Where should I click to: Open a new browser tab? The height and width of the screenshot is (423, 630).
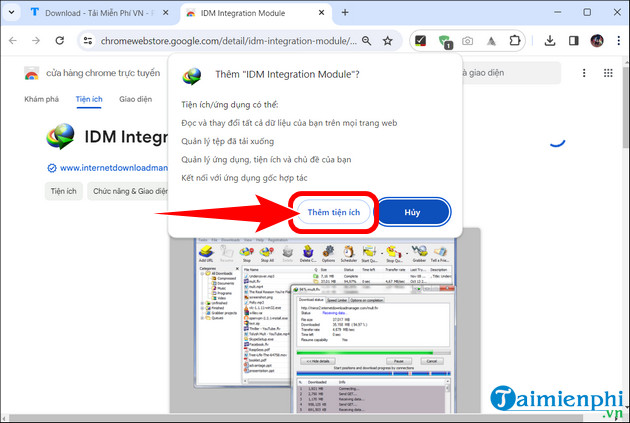tap(345, 12)
